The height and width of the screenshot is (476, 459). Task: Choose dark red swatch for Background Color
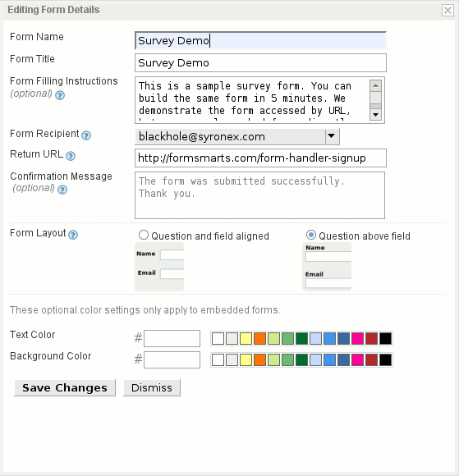[x=371, y=359]
